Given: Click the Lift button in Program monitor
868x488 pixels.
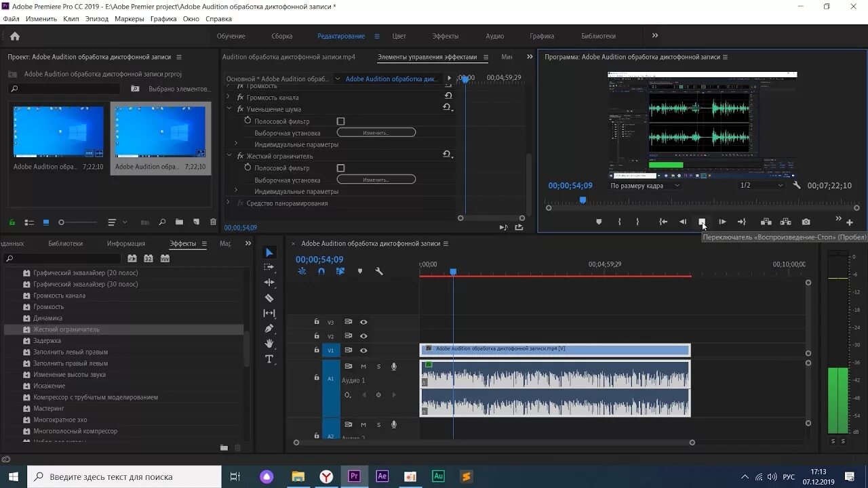Looking at the screenshot, I should [766, 222].
